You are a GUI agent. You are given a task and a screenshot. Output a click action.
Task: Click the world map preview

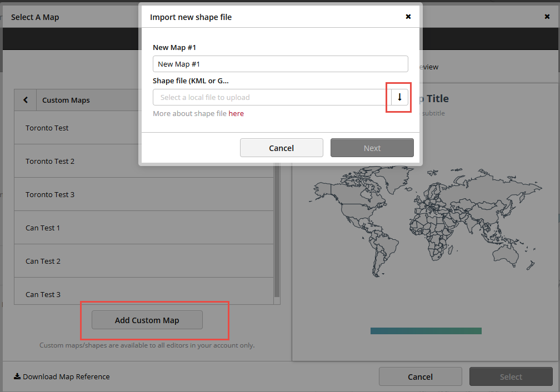[426, 222]
